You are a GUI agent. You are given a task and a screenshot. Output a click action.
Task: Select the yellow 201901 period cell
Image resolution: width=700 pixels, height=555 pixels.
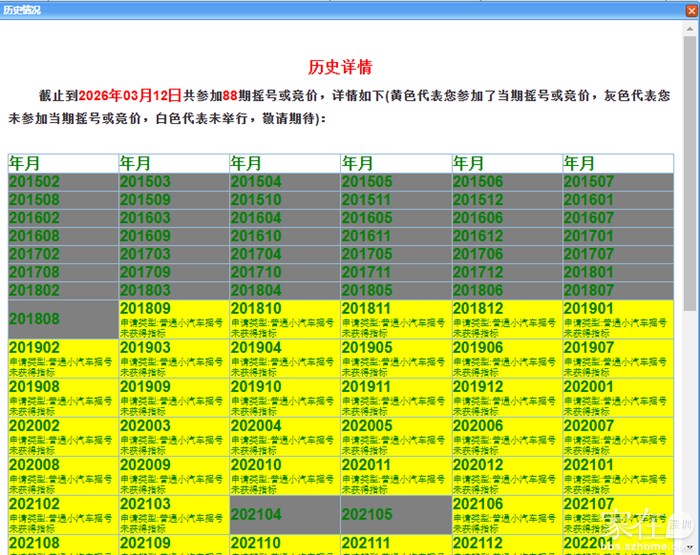(617, 319)
